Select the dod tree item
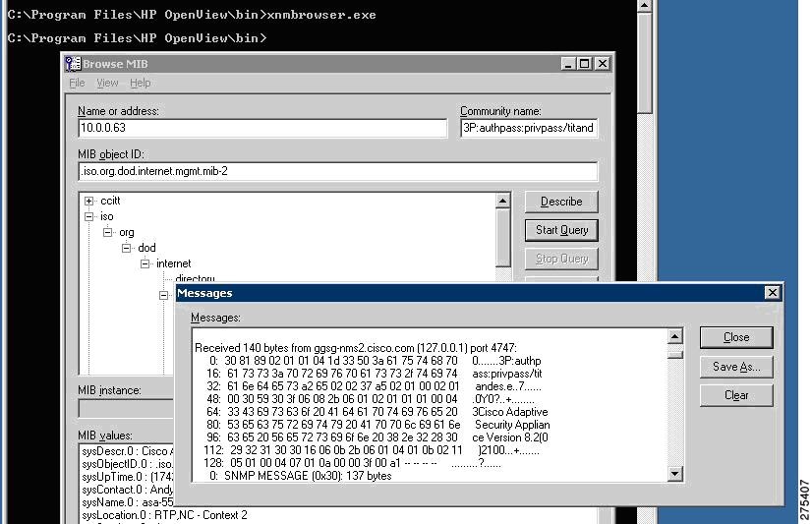 146,248
